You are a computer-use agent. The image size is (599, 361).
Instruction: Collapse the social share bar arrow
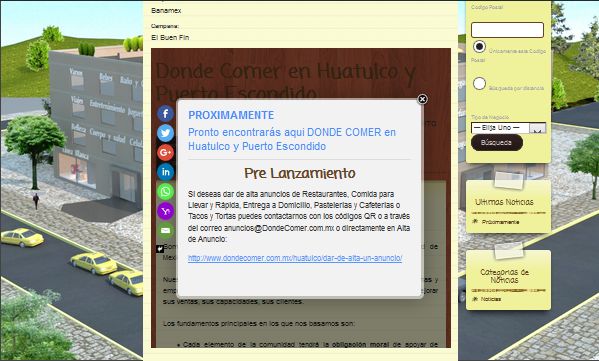coord(160,249)
